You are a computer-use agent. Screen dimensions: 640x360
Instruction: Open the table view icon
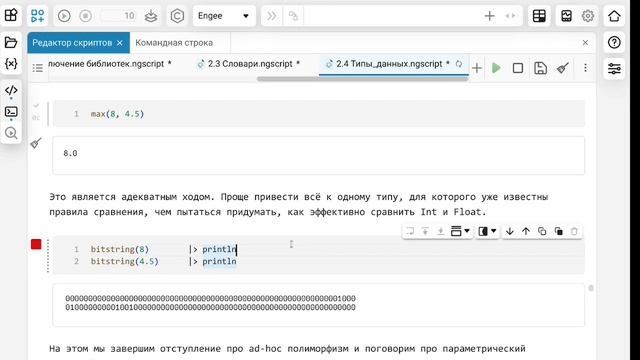coord(539,16)
